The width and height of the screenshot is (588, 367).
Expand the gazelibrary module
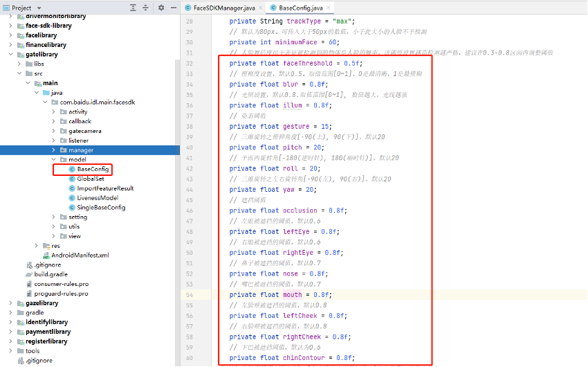click(x=10, y=303)
